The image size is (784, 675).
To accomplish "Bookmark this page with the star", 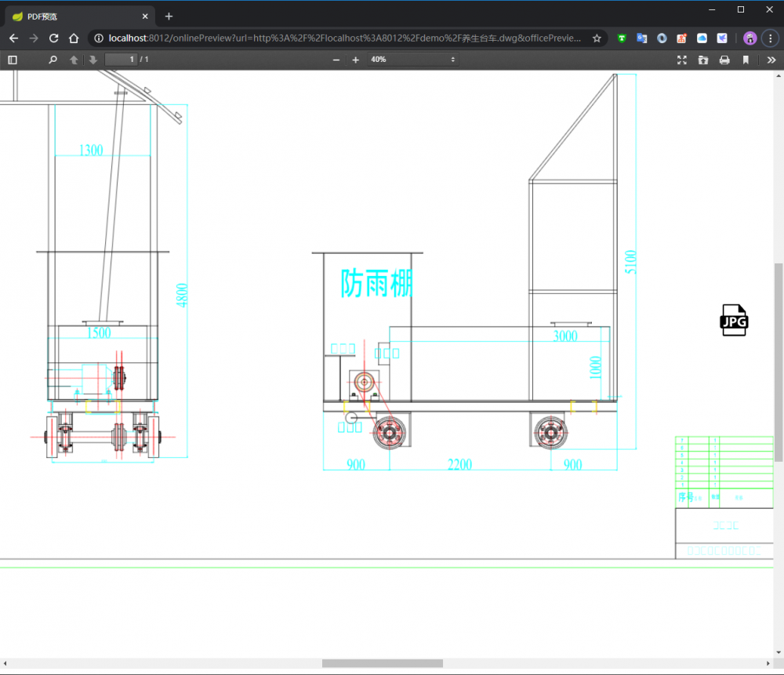I will pos(597,38).
